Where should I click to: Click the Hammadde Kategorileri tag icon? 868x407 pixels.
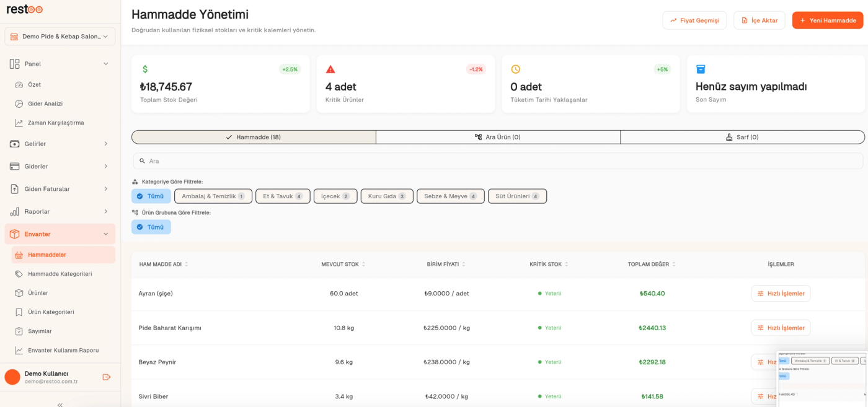pyautogui.click(x=19, y=274)
